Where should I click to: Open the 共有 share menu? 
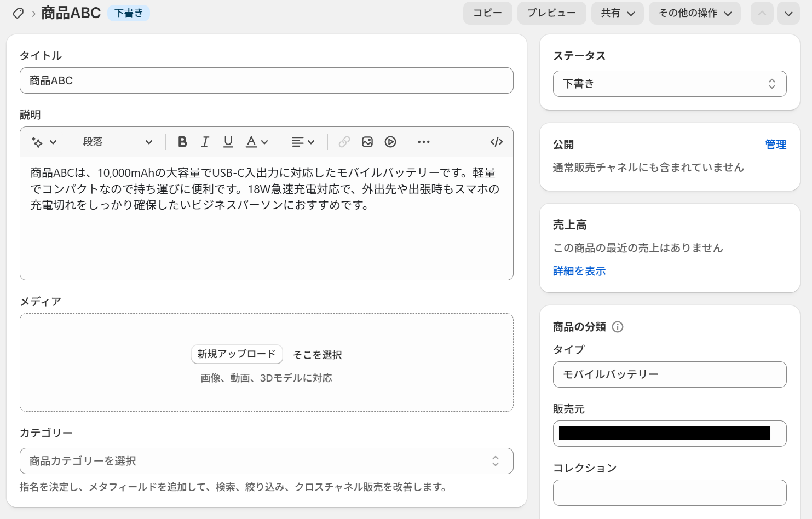tap(617, 13)
